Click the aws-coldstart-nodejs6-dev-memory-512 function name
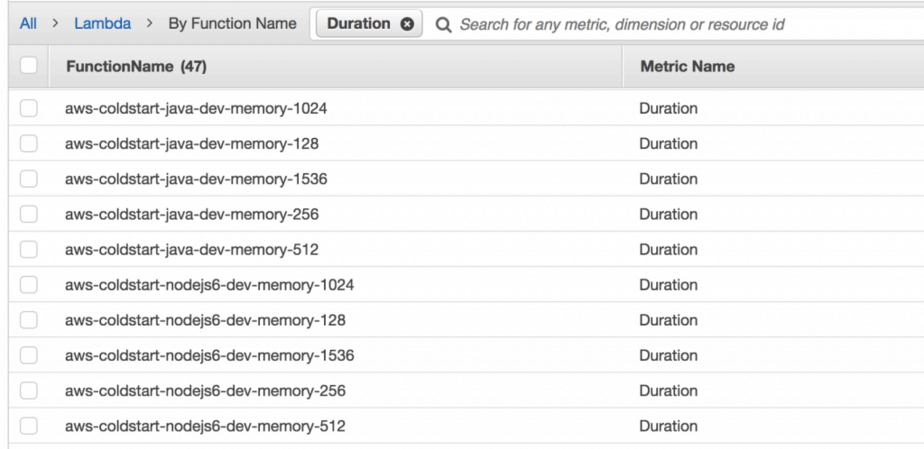This screenshot has width=924, height=449. pos(205,426)
